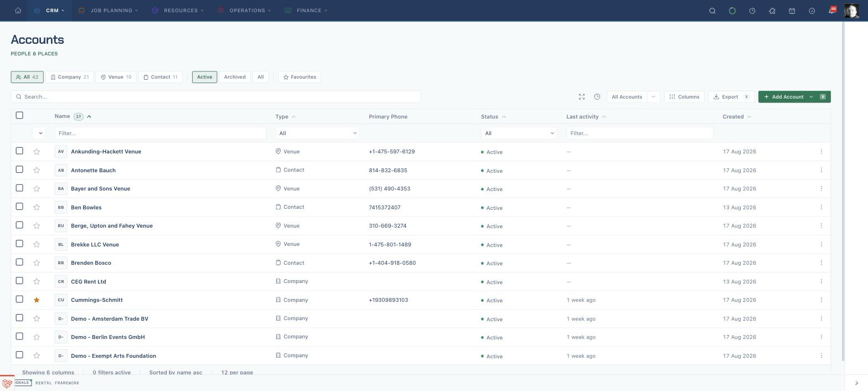Screen dimensions: 868x391
Task: Check the Cummings-Schmitt row checkbox
Action: [19, 299]
